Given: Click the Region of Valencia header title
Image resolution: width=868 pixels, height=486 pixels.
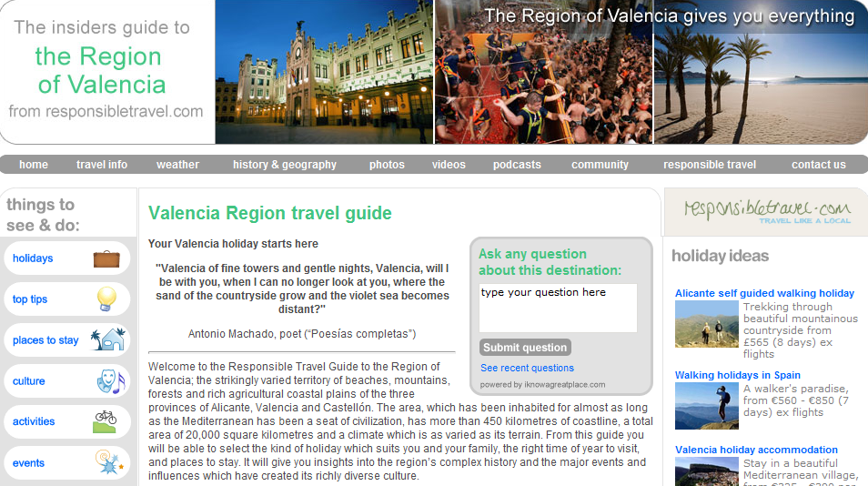Looking at the screenshot, I should click(x=100, y=71).
